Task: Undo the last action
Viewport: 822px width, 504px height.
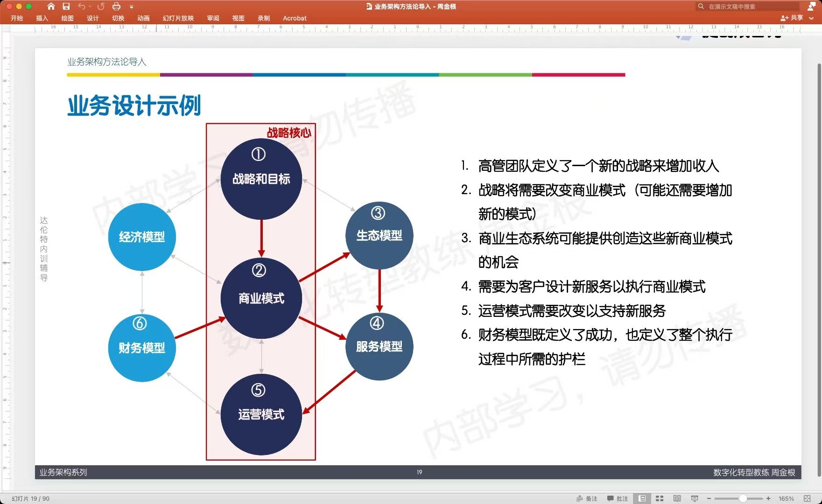Action: pyautogui.click(x=81, y=7)
